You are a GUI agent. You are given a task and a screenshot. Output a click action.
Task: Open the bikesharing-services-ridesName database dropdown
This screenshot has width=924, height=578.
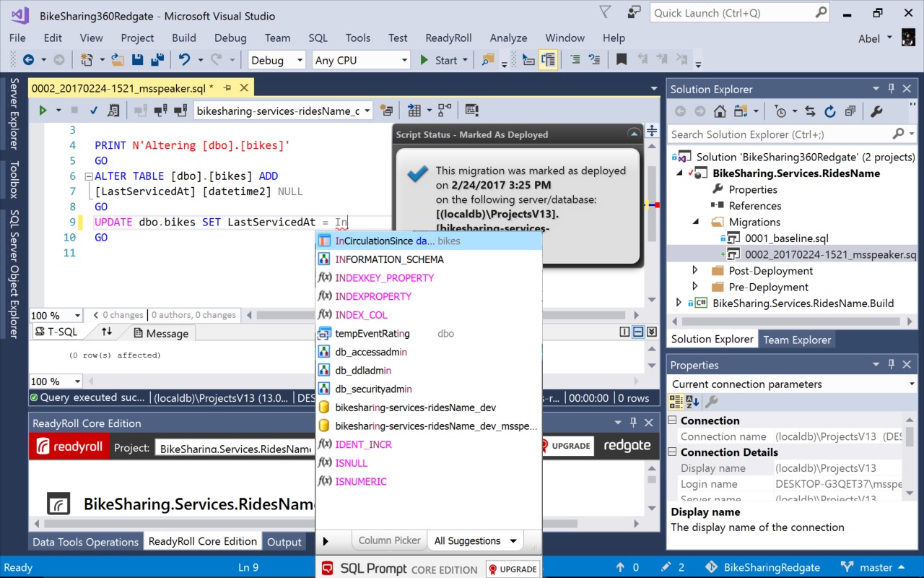[x=368, y=110]
